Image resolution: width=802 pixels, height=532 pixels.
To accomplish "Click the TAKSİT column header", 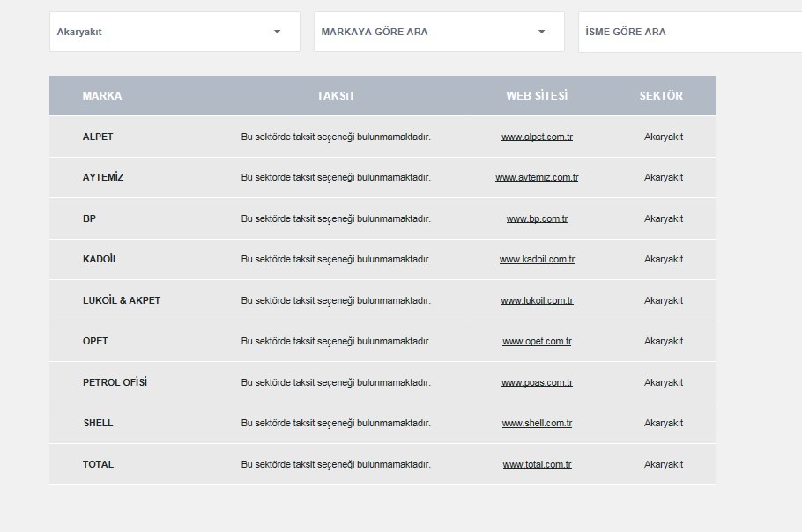I will click(336, 96).
